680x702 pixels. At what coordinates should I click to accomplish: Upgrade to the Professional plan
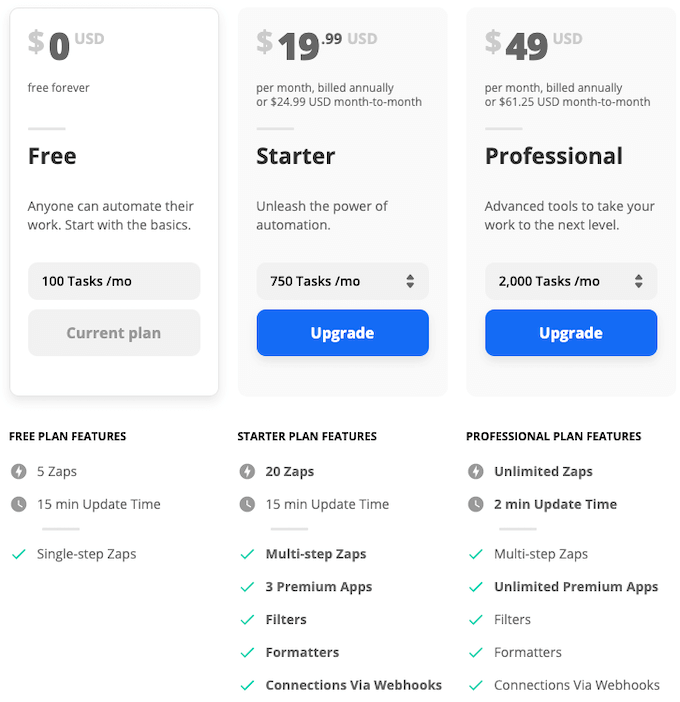[571, 333]
